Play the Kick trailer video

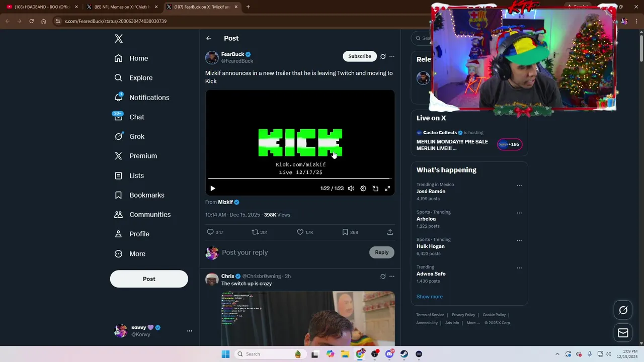213,189
